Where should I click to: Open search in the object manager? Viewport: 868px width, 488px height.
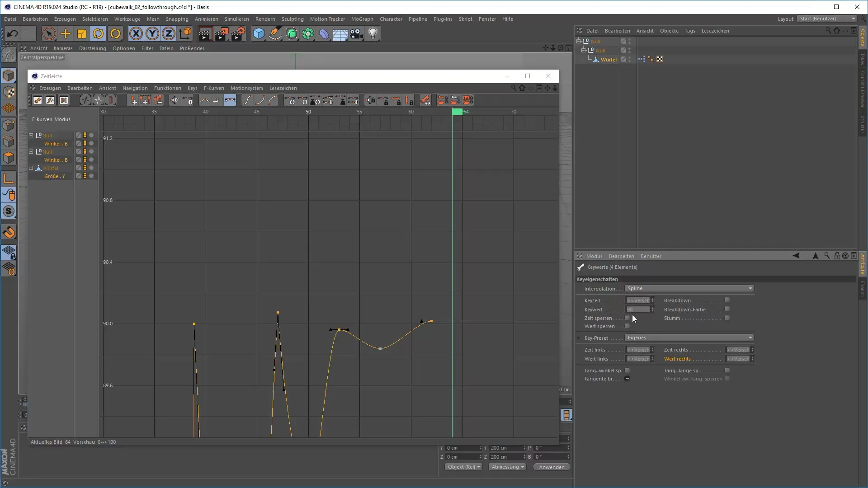click(828, 31)
